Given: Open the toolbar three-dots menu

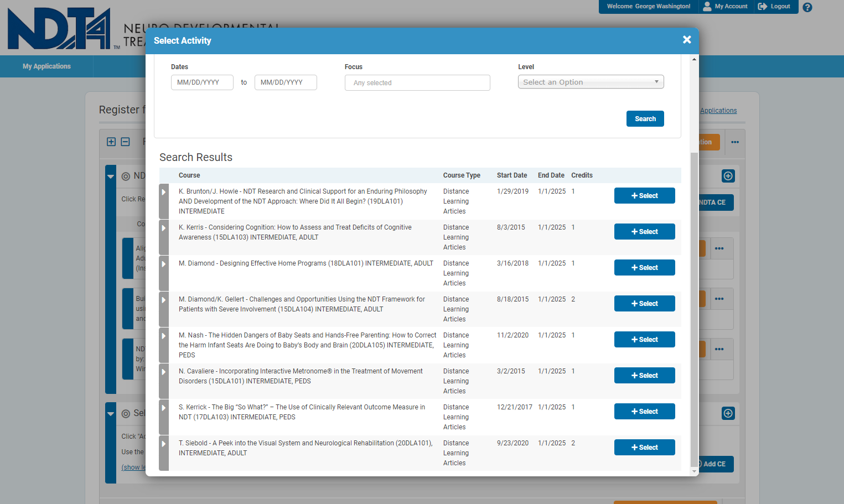Looking at the screenshot, I should [735, 142].
